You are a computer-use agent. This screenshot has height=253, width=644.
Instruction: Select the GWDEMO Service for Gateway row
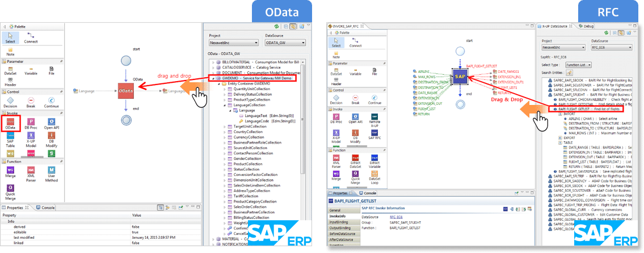tap(252, 78)
